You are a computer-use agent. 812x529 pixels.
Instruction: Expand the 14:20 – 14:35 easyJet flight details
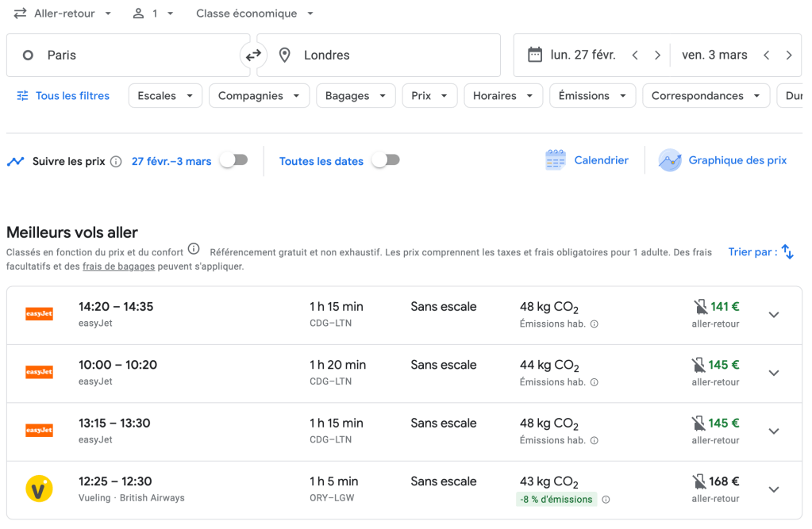pos(774,315)
